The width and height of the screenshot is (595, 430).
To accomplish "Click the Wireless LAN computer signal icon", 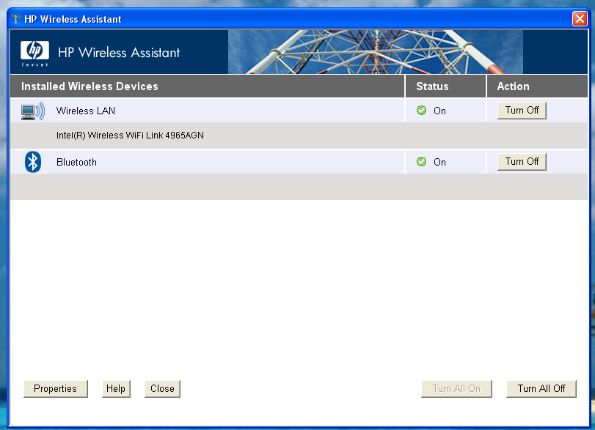I will [33, 111].
